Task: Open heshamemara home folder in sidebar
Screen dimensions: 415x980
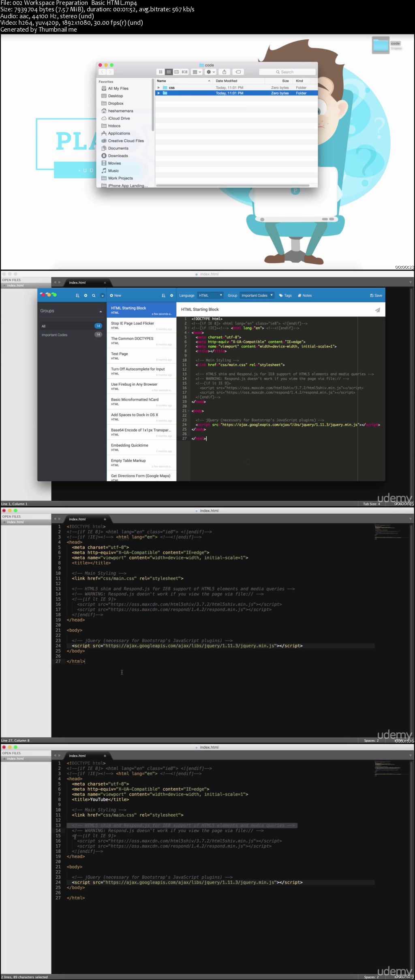Action: pos(120,111)
